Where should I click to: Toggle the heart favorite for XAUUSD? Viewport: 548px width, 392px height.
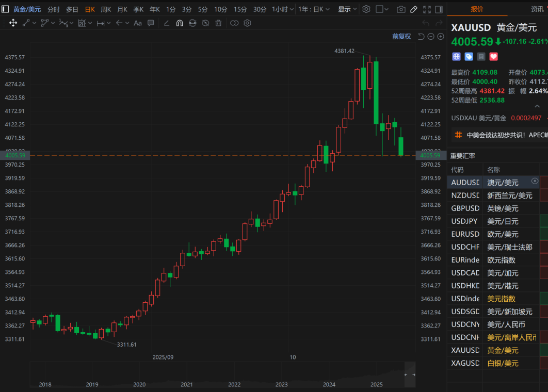pos(493,57)
